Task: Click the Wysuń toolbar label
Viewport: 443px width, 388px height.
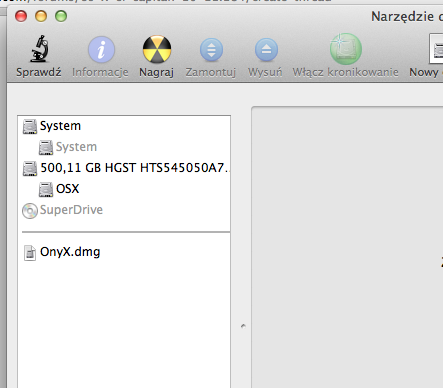Action: click(265, 72)
